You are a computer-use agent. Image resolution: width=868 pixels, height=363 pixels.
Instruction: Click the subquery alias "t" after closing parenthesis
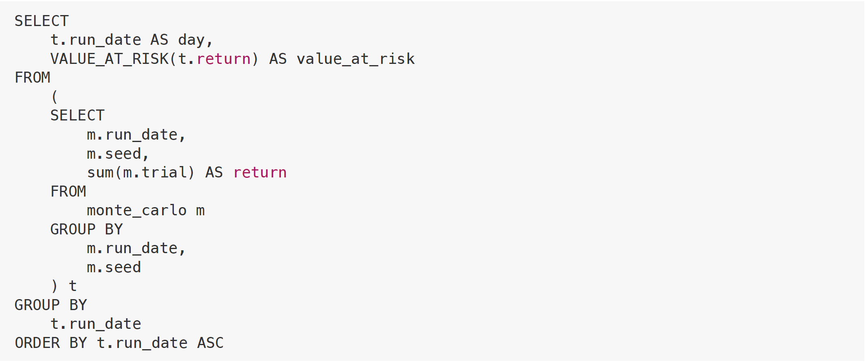coord(73,286)
